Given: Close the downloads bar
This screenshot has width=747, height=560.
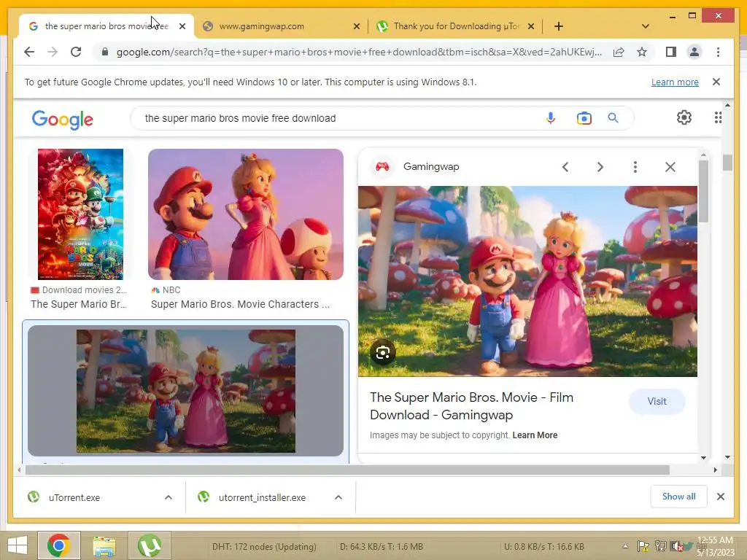Looking at the screenshot, I should click(720, 497).
